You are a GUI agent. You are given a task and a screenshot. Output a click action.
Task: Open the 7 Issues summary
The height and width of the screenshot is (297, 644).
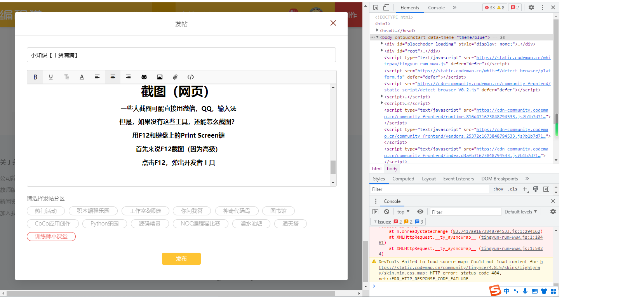[x=398, y=222]
